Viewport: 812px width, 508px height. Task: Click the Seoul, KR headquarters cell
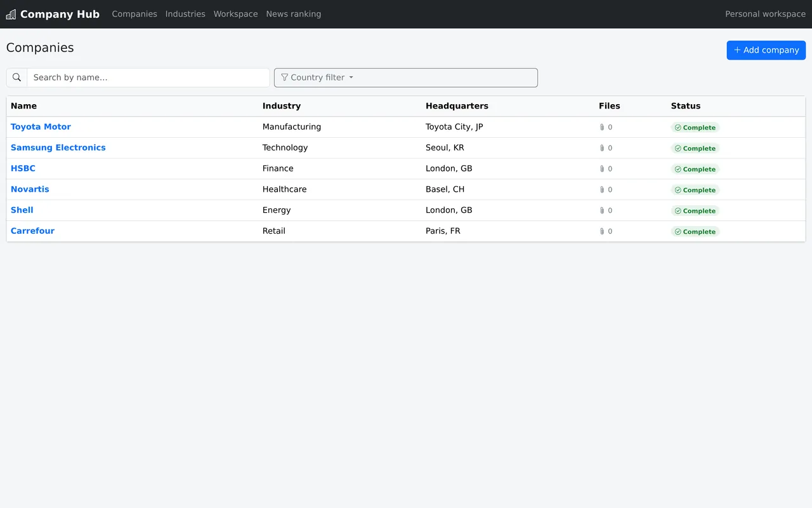pos(445,147)
